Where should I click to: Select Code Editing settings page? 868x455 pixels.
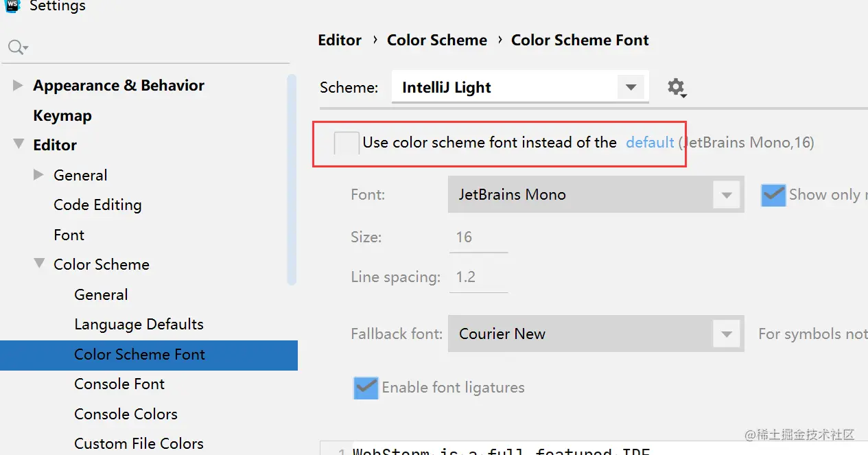97,205
